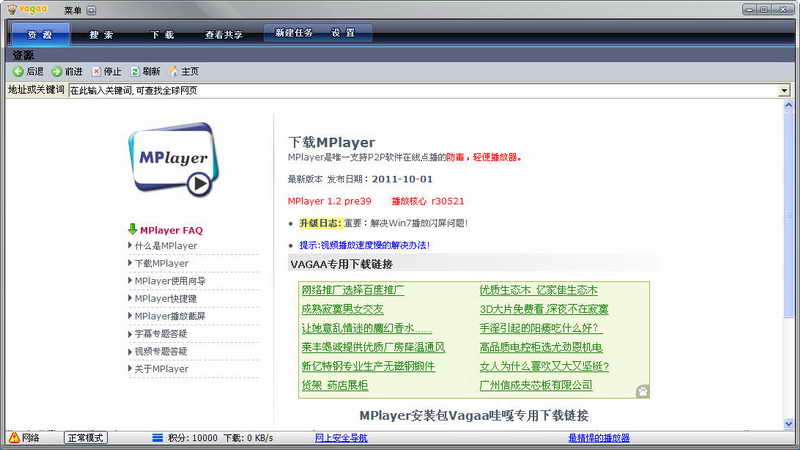Expand the 什么是MPlayer FAQ item

click(166, 246)
